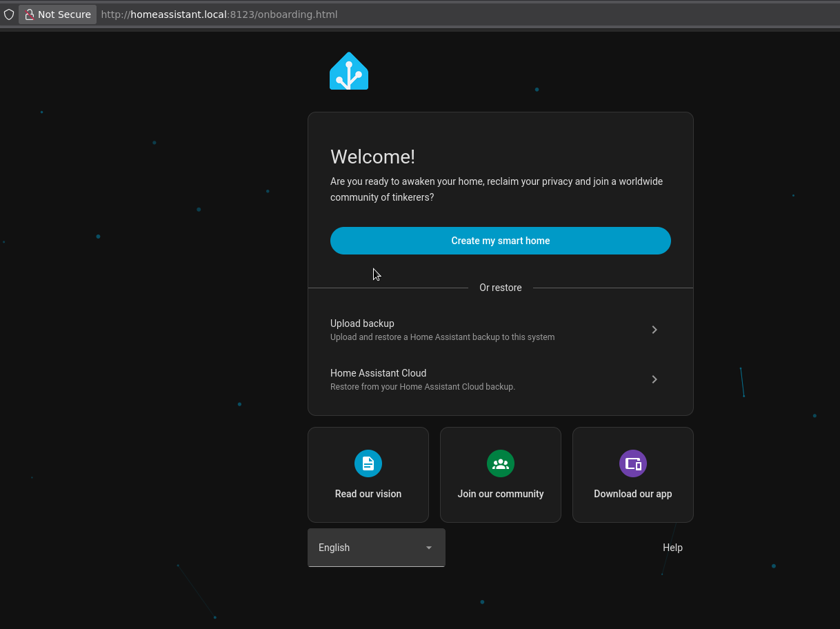Click the green community people icon

pyautogui.click(x=501, y=463)
